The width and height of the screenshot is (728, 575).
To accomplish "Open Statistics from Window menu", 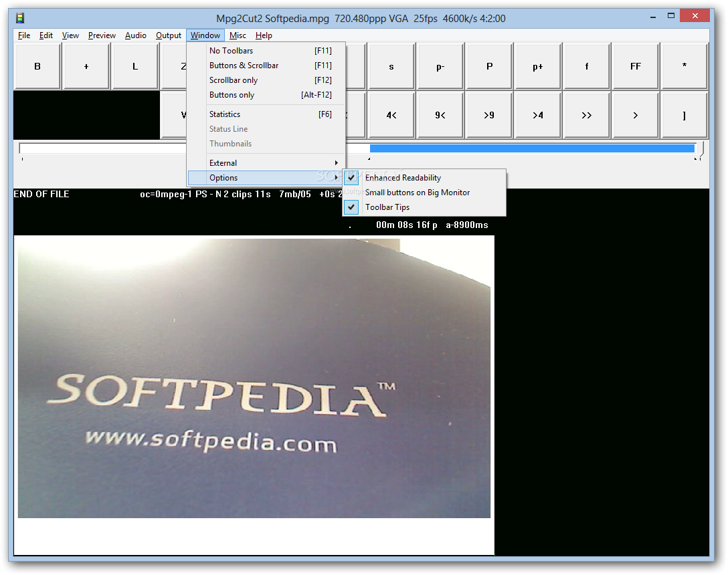I will pos(266,114).
